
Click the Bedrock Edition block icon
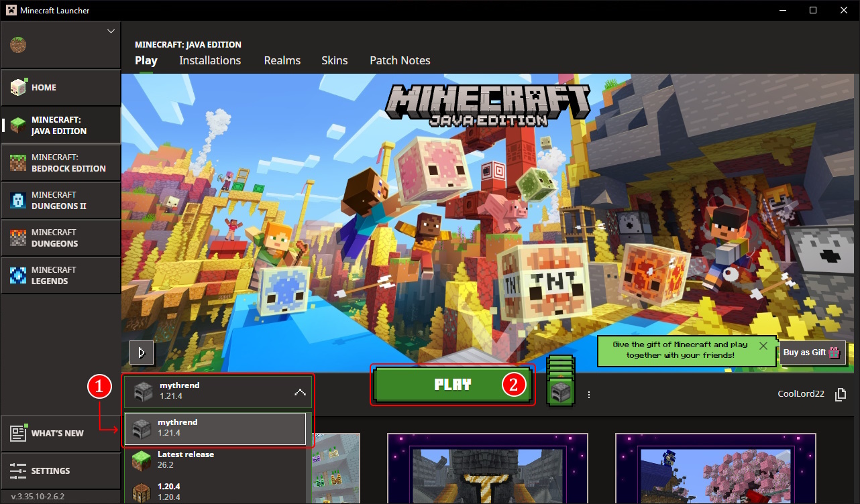[x=19, y=163]
